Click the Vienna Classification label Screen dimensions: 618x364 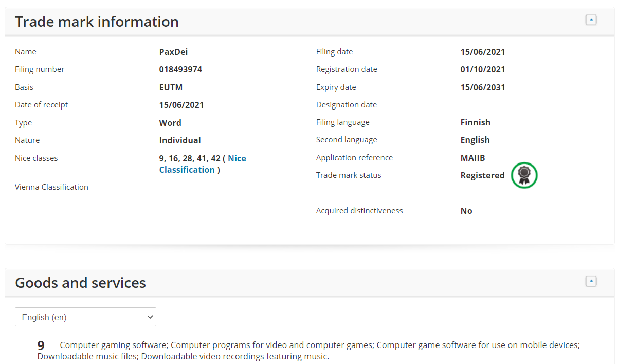pos(51,187)
